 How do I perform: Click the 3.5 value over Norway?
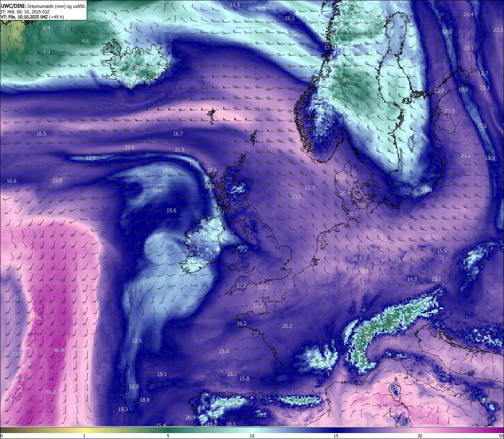click(346, 80)
